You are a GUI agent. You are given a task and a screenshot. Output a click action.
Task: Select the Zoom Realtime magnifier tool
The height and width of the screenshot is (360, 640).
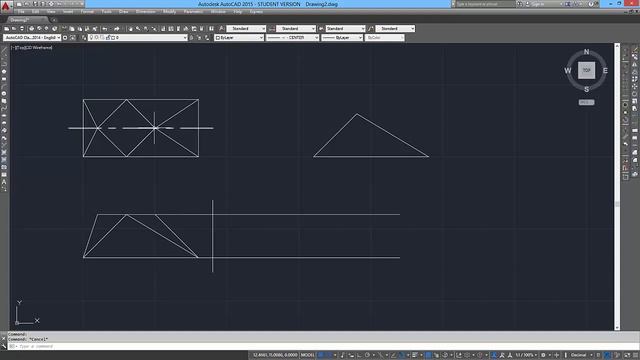point(138,29)
